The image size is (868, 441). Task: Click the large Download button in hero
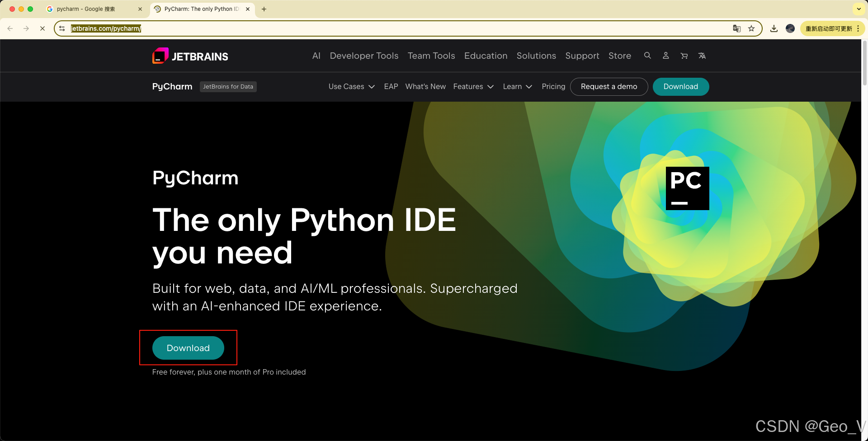pyautogui.click(x=188, y=348)
